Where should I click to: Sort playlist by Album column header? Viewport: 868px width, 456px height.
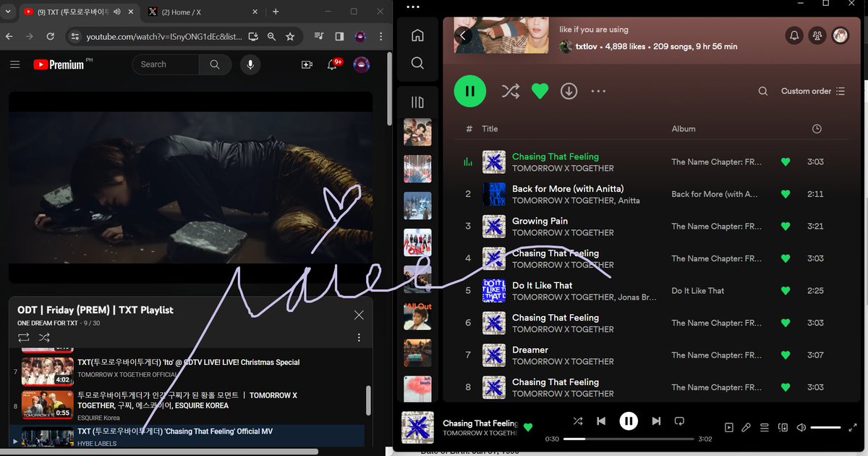tap(684, 129)
